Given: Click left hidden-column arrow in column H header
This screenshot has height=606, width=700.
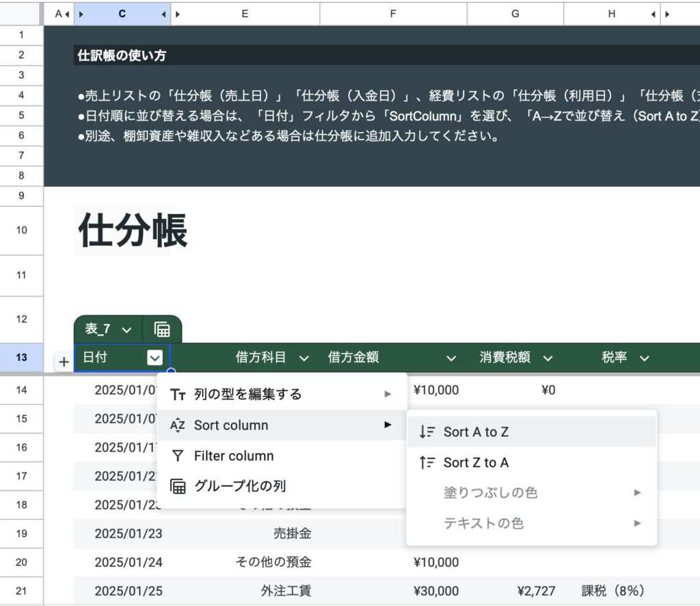Looking at the screenshot, I should [x=653, y=14].
